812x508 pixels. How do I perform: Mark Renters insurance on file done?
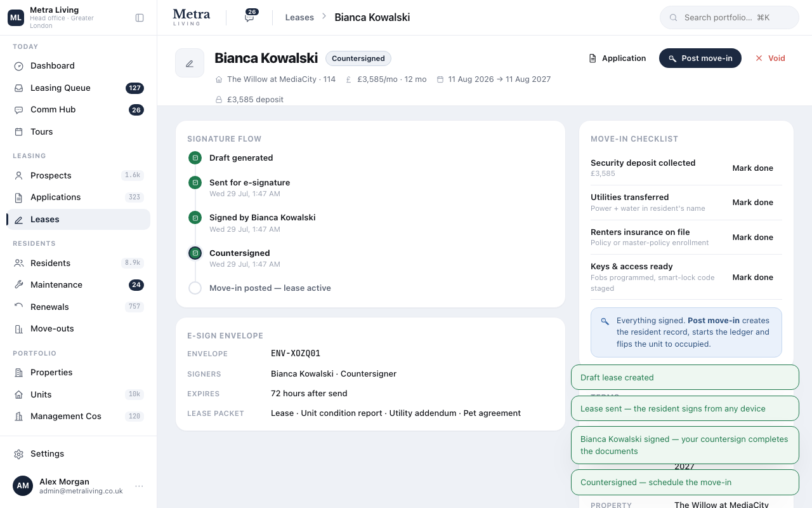pos(753,237)
